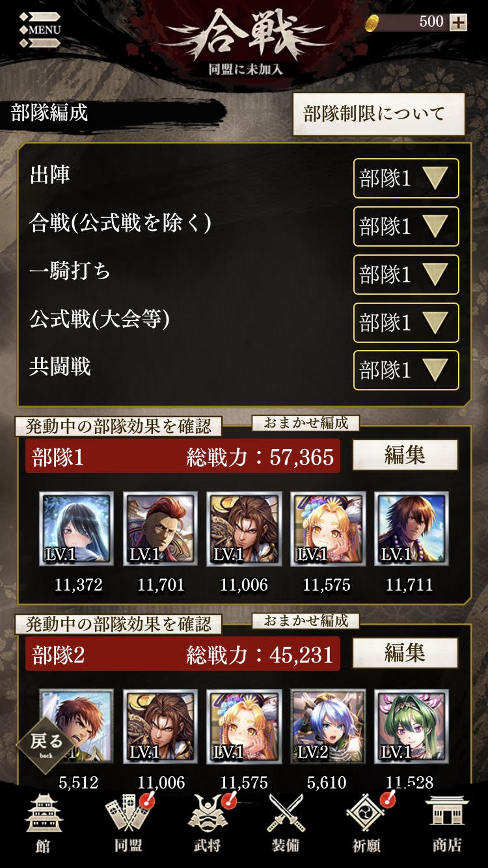Tap the plus icon beside 500 coins
This screenshot has width=488, height=868.
point(459,21)
